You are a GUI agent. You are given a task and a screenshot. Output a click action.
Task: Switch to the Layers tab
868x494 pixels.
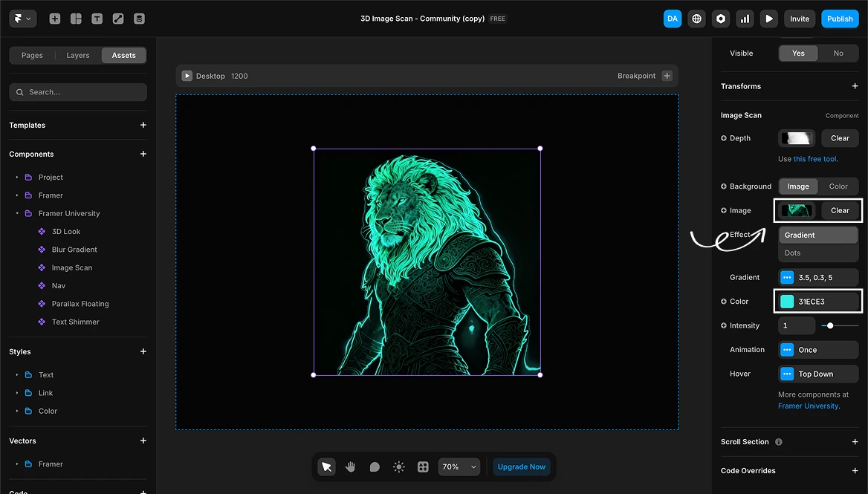click(x=78, y=55)
